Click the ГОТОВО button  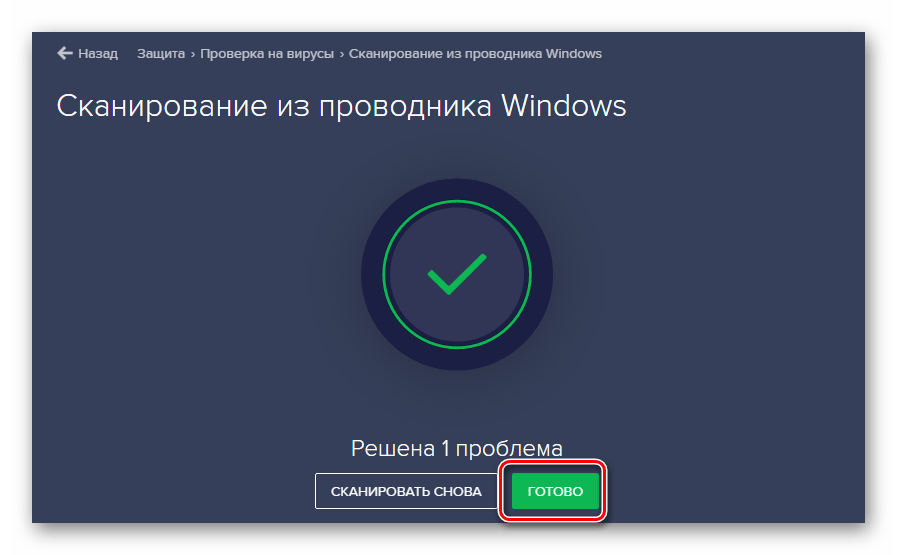(x=555, y=491)
